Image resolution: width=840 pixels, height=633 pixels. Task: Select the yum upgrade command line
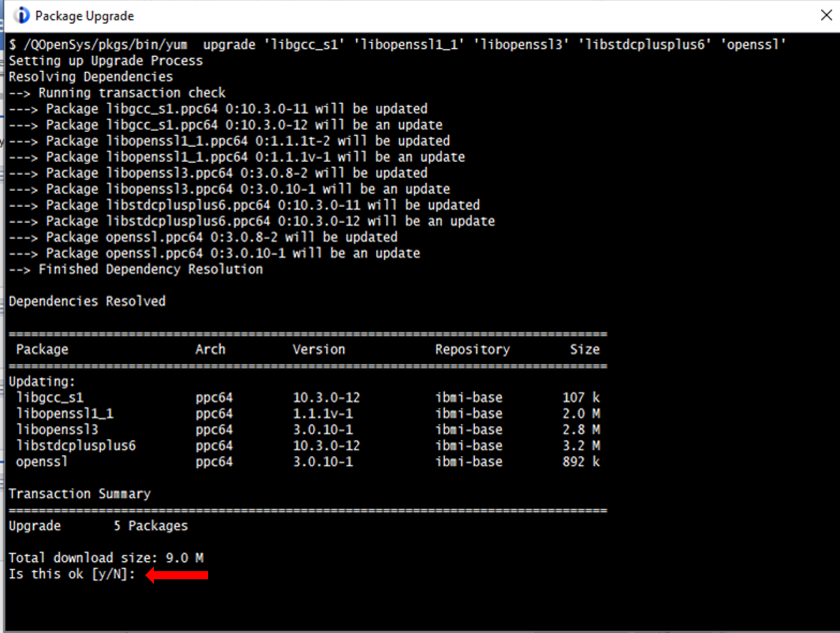tap(397, 44)
